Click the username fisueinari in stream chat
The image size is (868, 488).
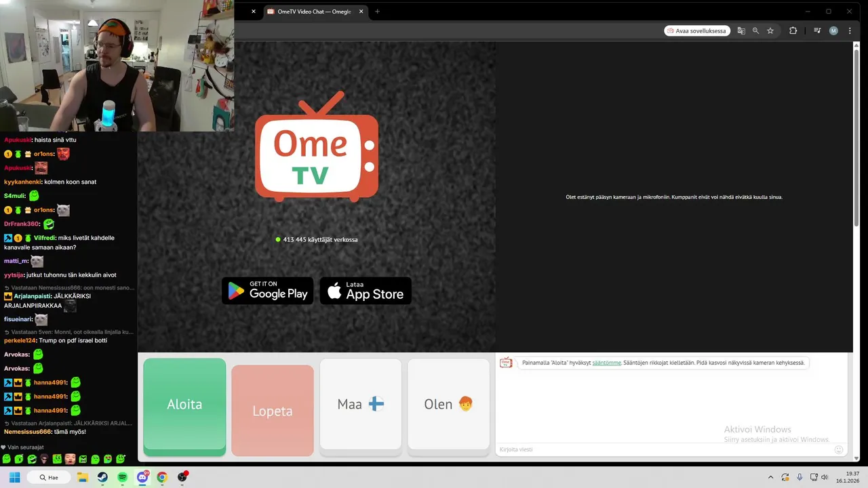18,319
